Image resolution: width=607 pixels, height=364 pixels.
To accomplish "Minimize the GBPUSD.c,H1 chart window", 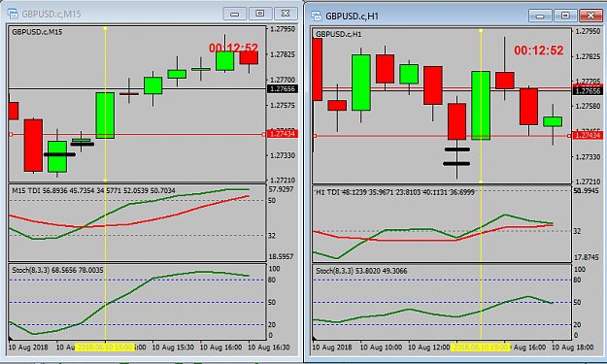I will 540,16.
